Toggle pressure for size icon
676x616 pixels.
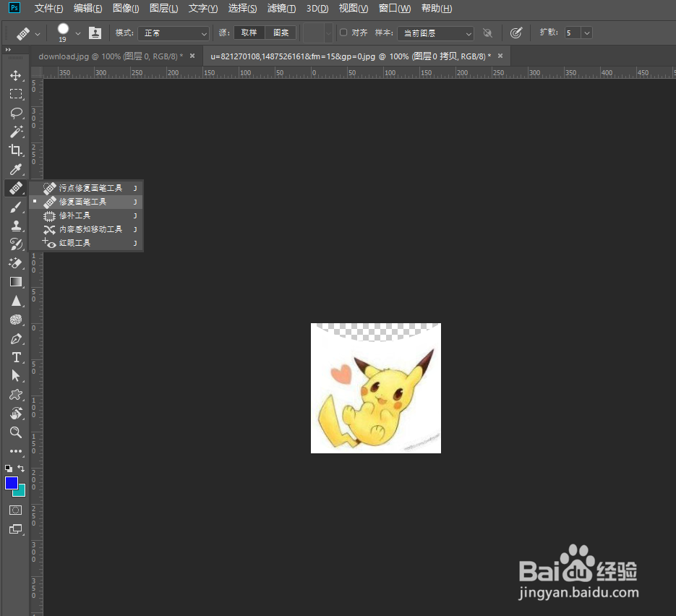click(x=516, y=33)
